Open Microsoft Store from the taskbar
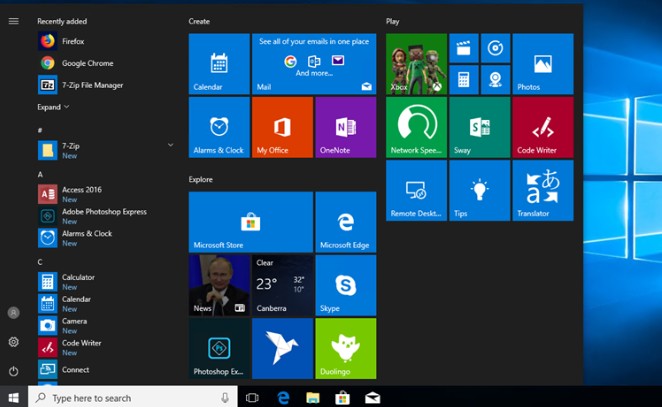Image resolution: width=662 pixels, height=407 pixels. 342,398
